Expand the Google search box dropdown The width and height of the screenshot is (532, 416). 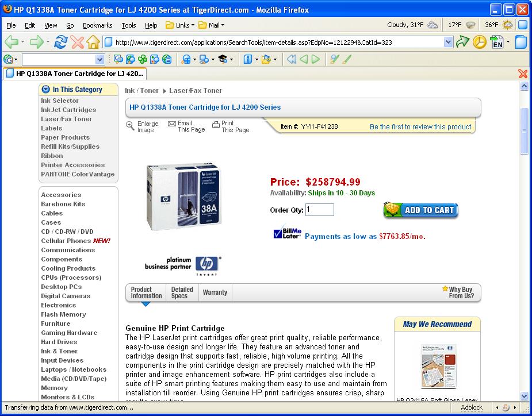tap(99, 59)
